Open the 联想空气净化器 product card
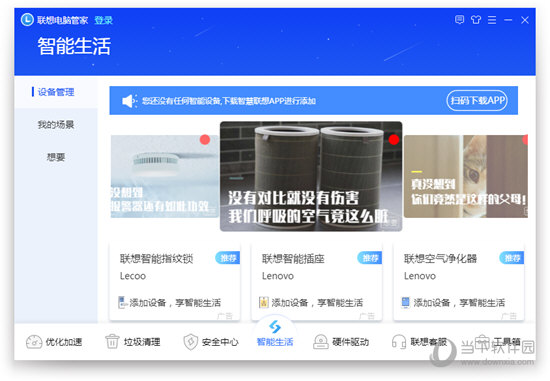This screenshot has height=381, width=550. coord(459,282)
